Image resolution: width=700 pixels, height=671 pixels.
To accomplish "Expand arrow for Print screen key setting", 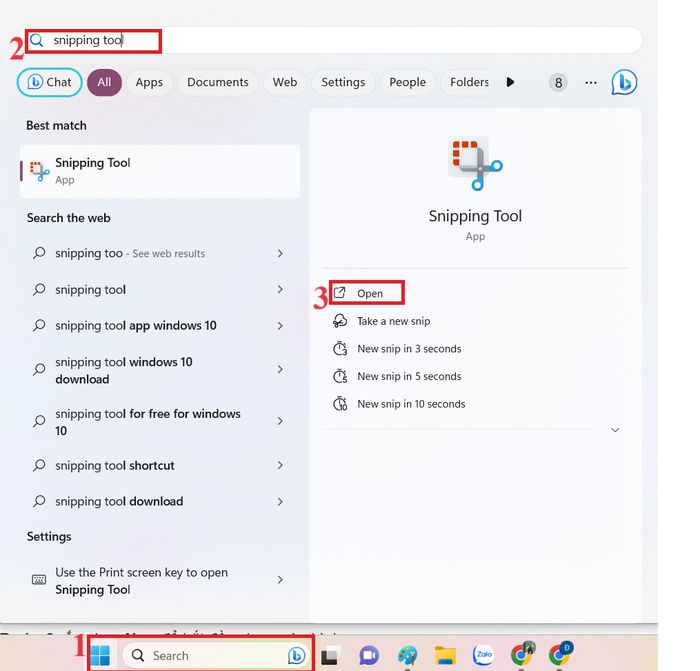I will (x=280, y=579).
